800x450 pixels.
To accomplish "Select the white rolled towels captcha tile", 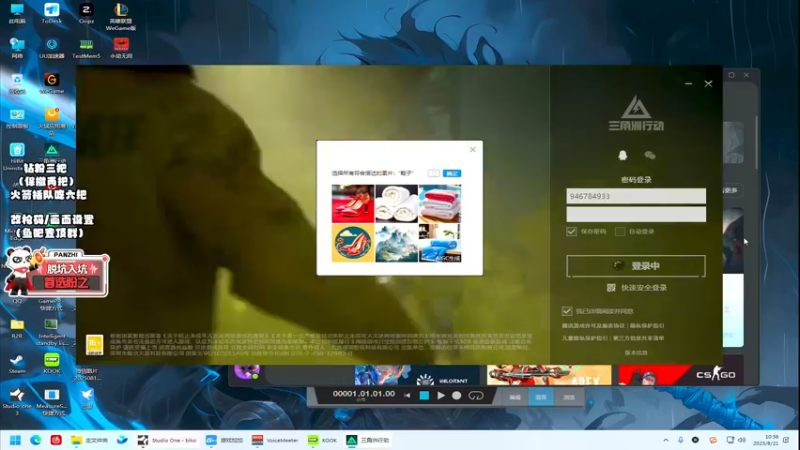I will (x=396, y=204).
